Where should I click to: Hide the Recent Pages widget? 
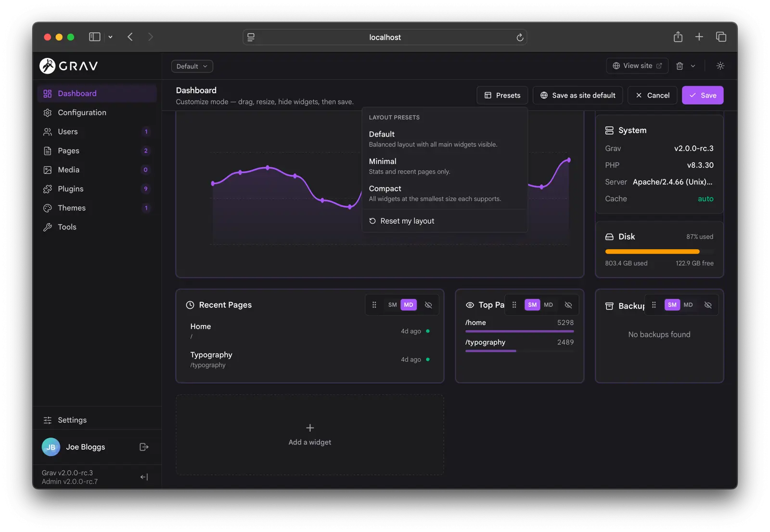pos(428,305)
